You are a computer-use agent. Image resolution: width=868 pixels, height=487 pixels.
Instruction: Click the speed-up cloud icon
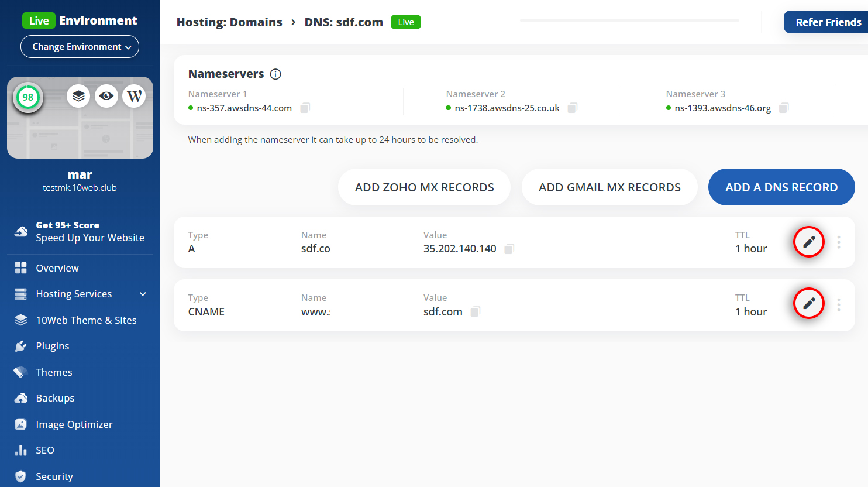pyautogui.click(x=21, y=231)
